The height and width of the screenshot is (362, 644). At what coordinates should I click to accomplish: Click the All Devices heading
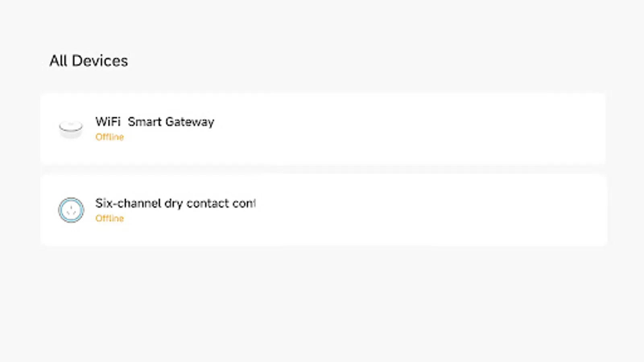89,61
